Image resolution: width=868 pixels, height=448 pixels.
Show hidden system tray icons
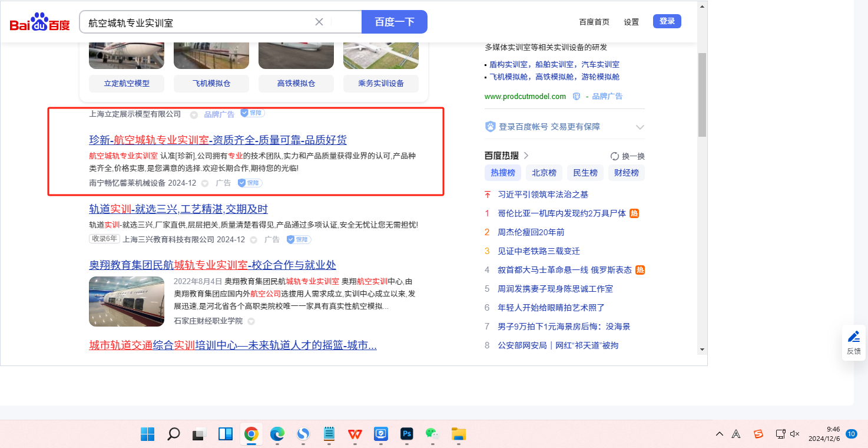pyautogui.click(x=720, y=434)
